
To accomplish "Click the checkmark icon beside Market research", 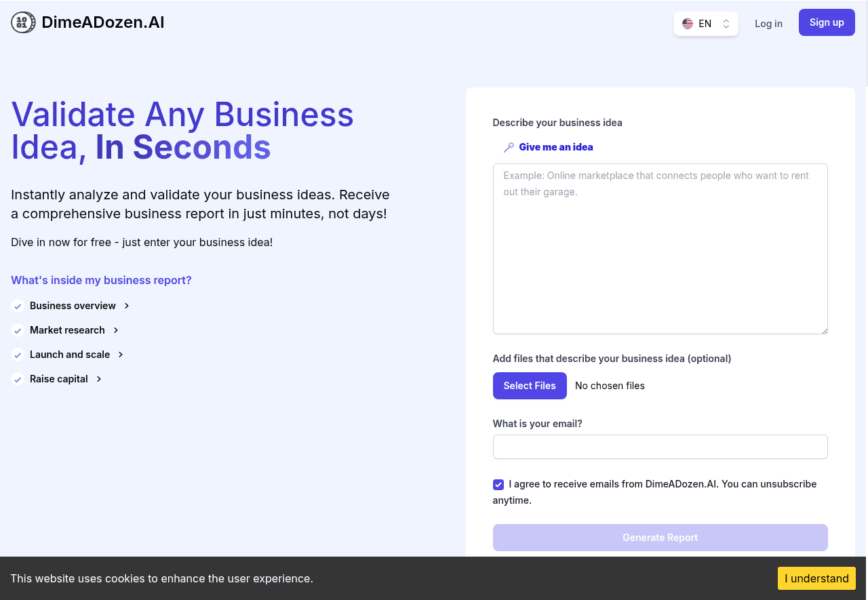I will [x=18, y=330].
